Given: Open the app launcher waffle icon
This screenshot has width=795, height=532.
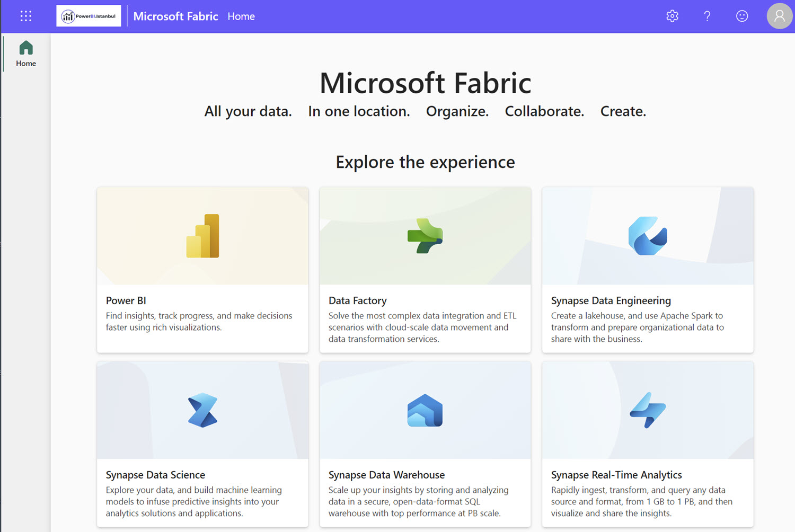Looking at the screenshot, I should pyautogui.click(x=25, y=16).
